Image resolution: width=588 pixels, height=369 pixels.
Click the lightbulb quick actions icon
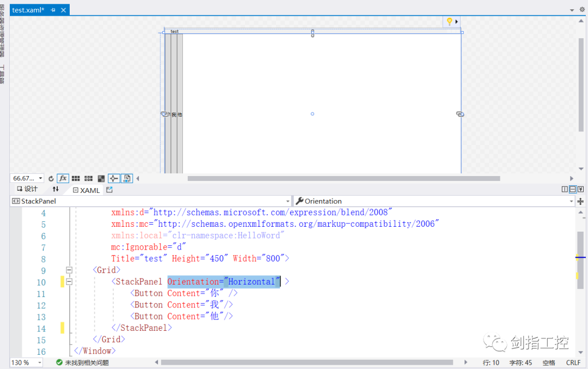click(449, 22)
